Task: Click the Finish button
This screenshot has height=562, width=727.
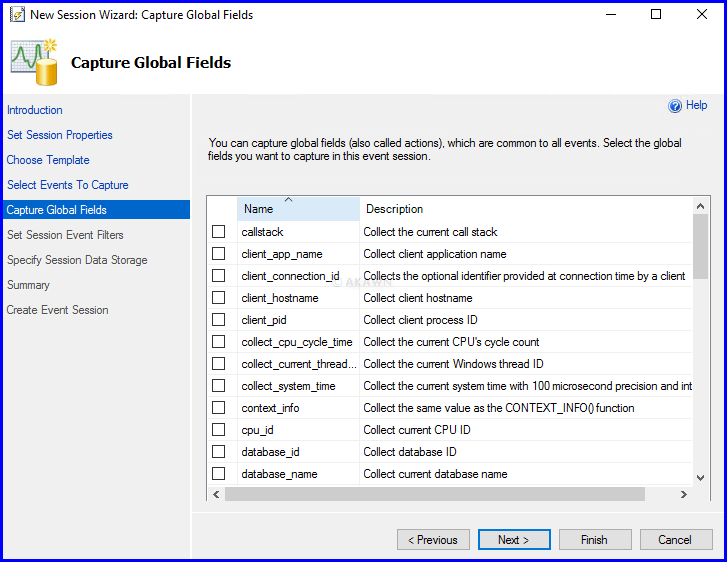Action: (594, 540)
